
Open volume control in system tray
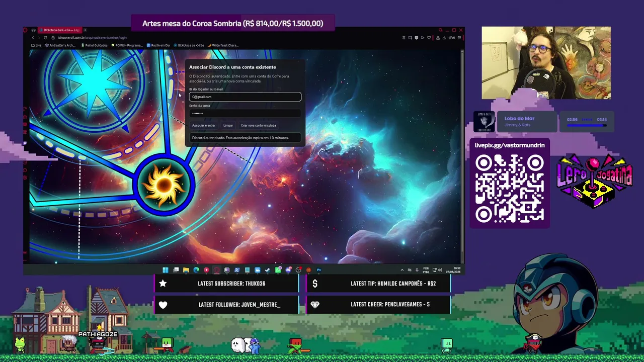(x=440, y=270)
